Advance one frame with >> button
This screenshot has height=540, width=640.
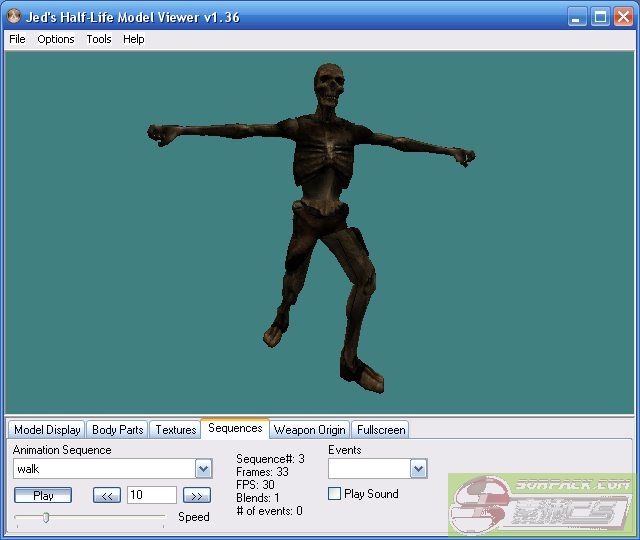click(x=197, y=495)
